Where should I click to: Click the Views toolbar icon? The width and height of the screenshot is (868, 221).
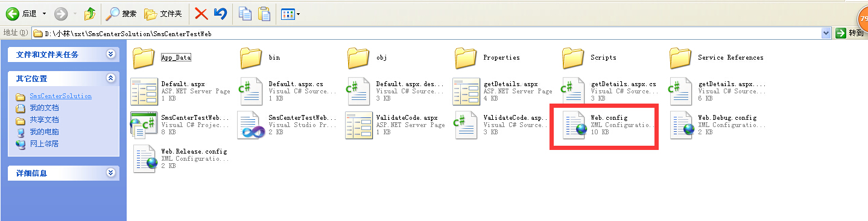tap(287, 13)
